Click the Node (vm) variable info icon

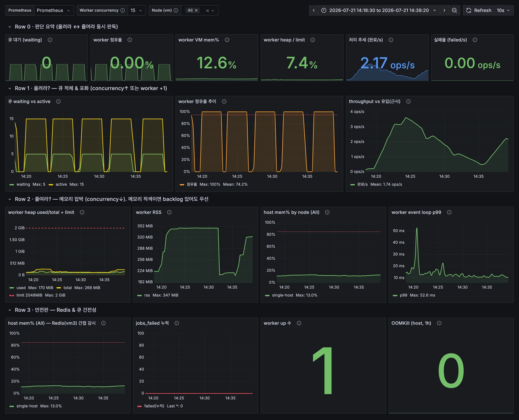176,10
